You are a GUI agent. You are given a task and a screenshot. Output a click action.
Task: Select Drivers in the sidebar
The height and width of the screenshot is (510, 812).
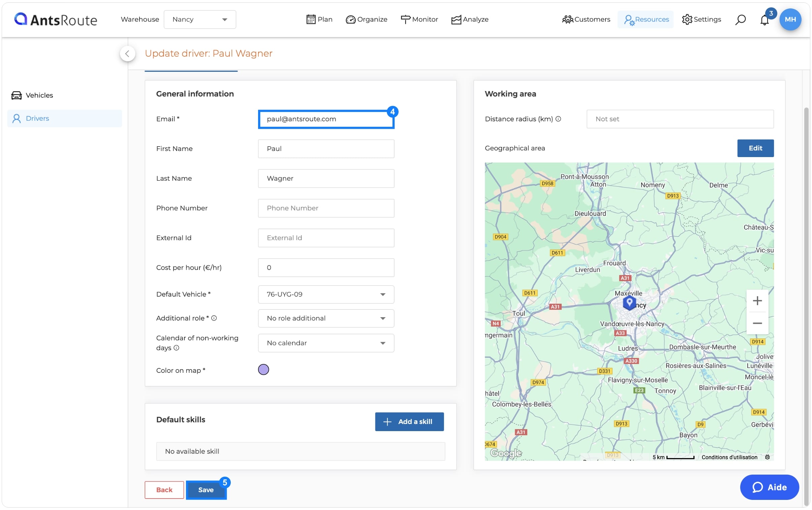point(64,118)
